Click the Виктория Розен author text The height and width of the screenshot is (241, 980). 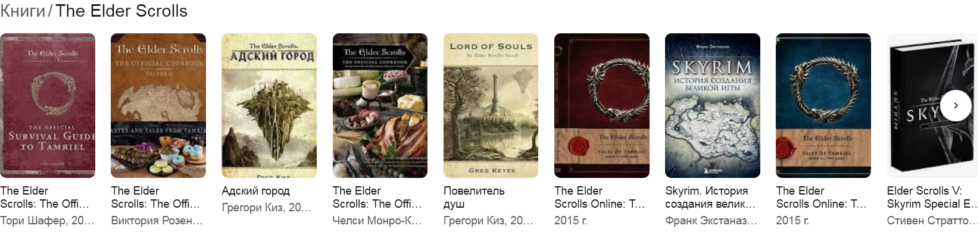157,221
